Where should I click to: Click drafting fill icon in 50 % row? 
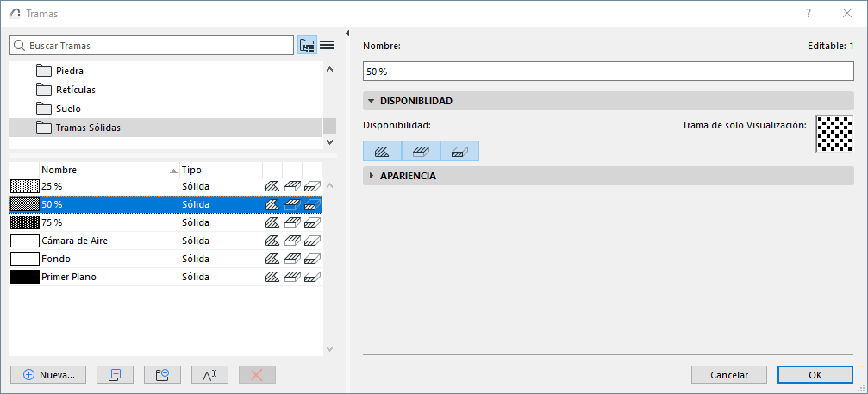[272, 204]
